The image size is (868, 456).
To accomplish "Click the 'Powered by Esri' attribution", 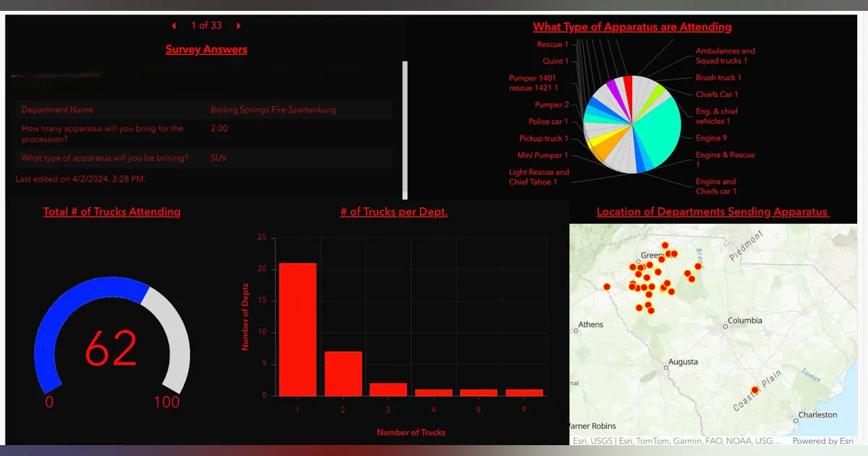I will [x=822, y=441].
